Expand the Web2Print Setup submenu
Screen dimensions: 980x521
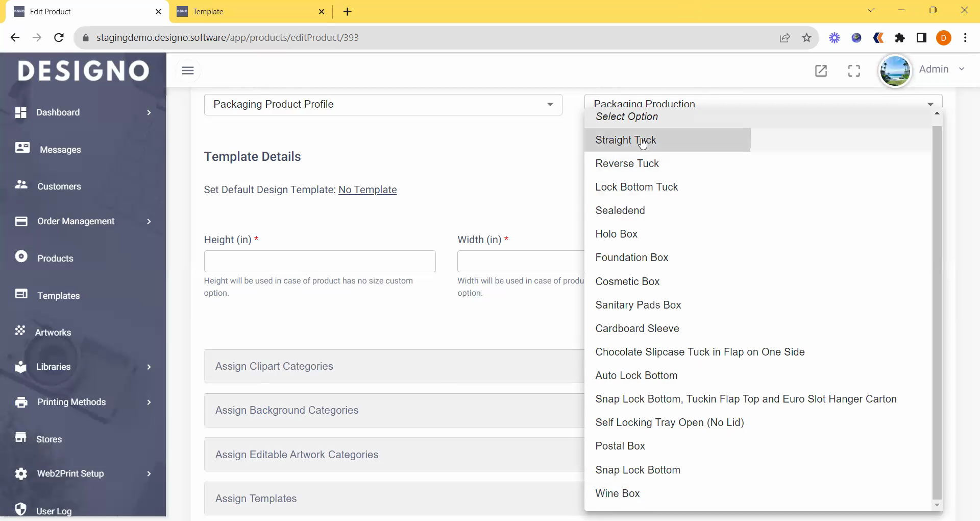(x=149, y=474)
